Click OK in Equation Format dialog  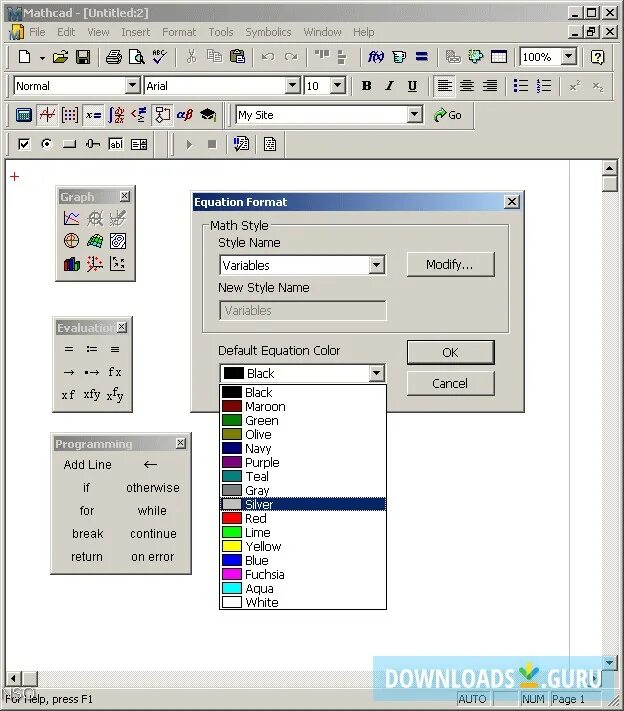[x=450, y=352]
